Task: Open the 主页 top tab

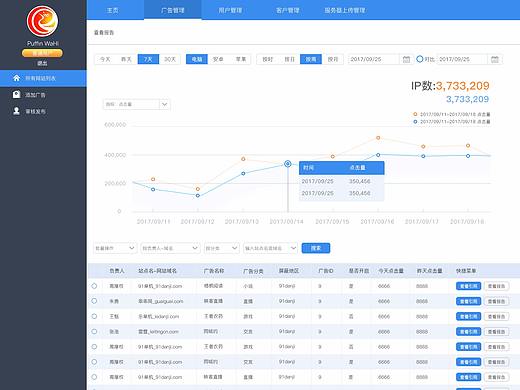Action: tap(112, 10)
